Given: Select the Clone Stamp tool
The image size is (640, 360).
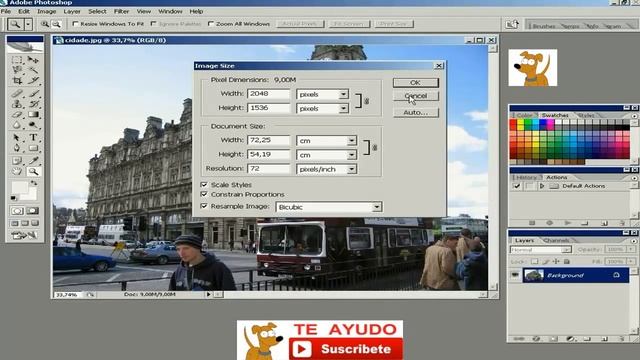Looking at the screenshot, I should (17, 104).
